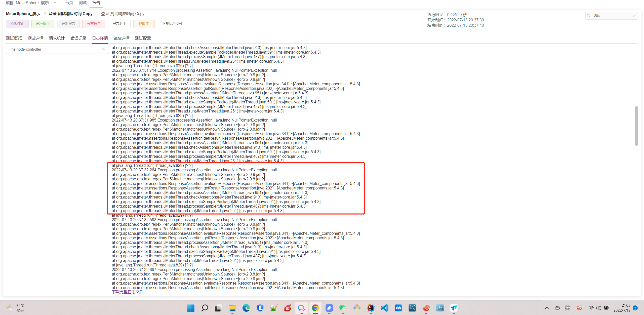Viewport: 644px width, 315px height.
Task: Toggle input language 英 indicator
Action: pyautogui.click(x=567, y=308)
